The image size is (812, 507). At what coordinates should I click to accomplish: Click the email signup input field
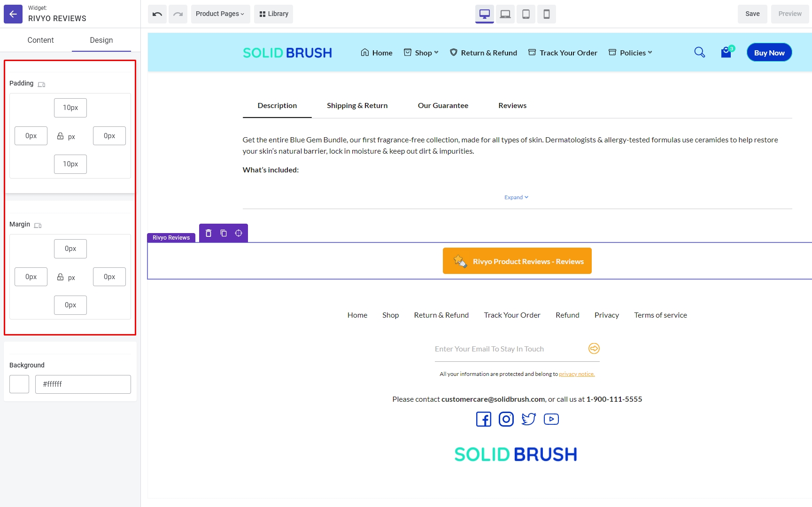click(x=510, y=349)
